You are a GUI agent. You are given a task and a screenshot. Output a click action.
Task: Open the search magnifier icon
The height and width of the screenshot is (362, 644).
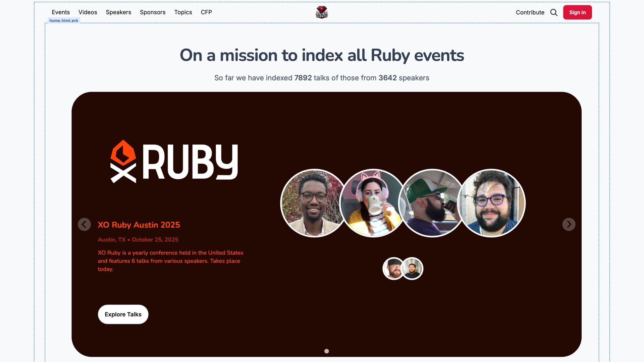pos(554,12)
